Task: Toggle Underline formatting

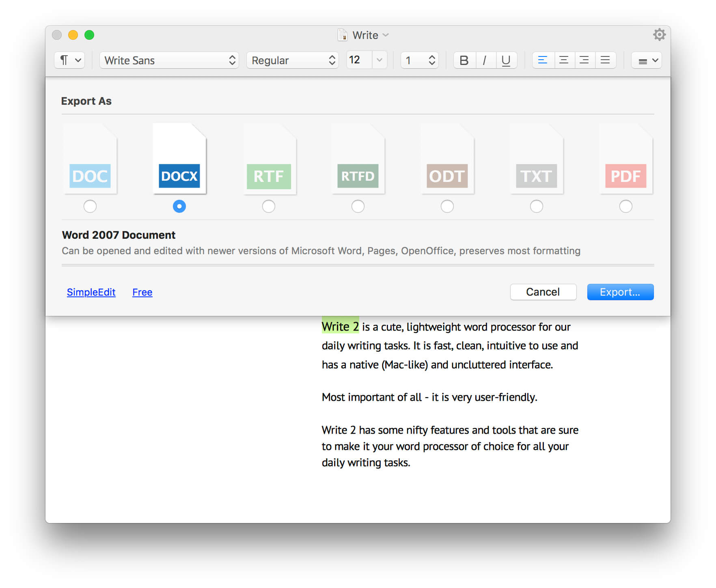Action: click(x=506, y=60)
